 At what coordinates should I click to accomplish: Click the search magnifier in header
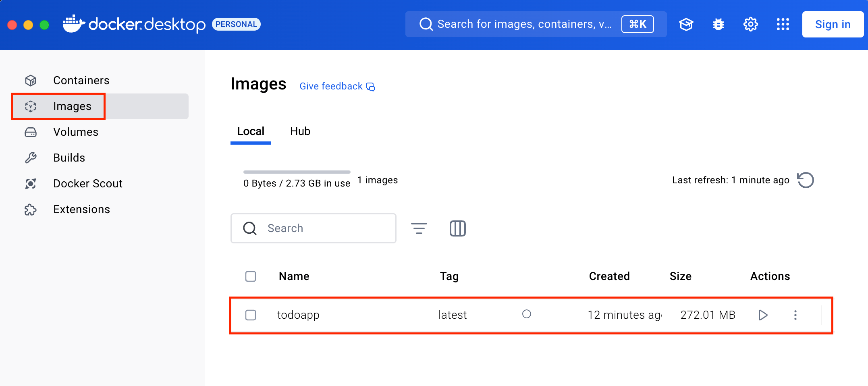pos(426,24)
